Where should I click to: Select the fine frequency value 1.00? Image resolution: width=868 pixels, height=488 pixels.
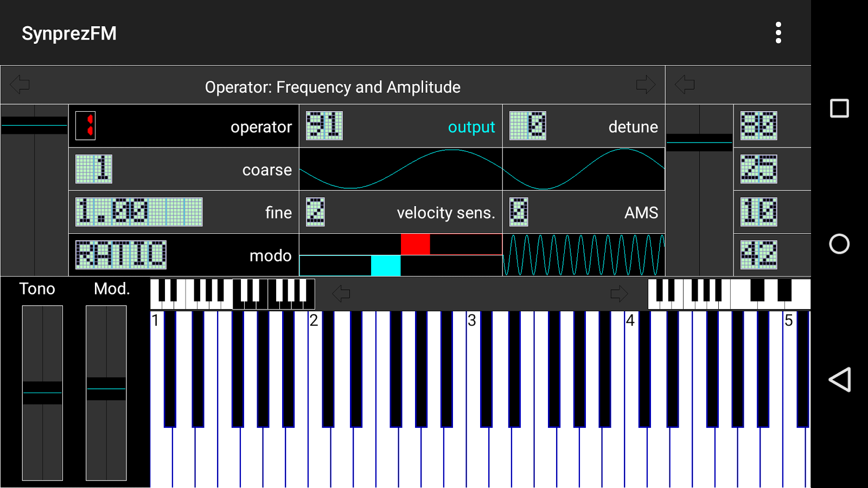139,211
